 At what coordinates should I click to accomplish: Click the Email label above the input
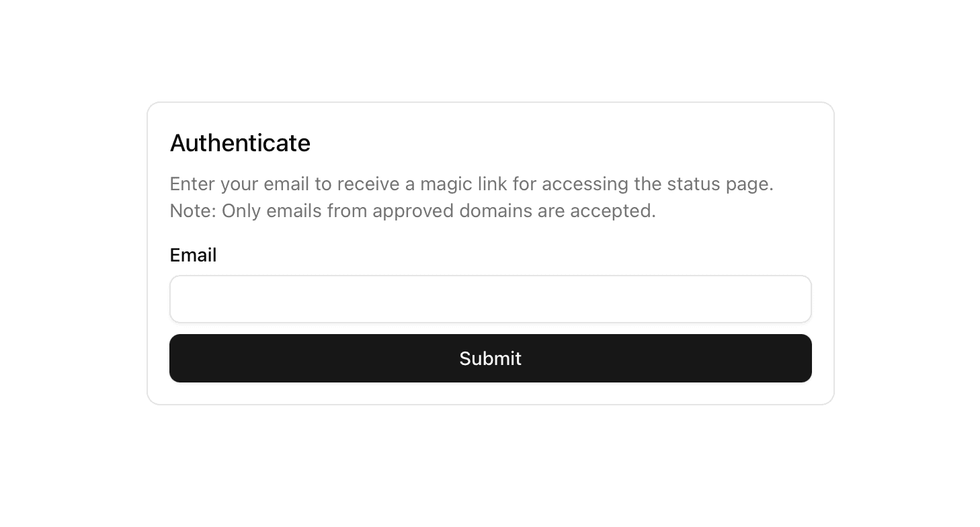[193, 255]
